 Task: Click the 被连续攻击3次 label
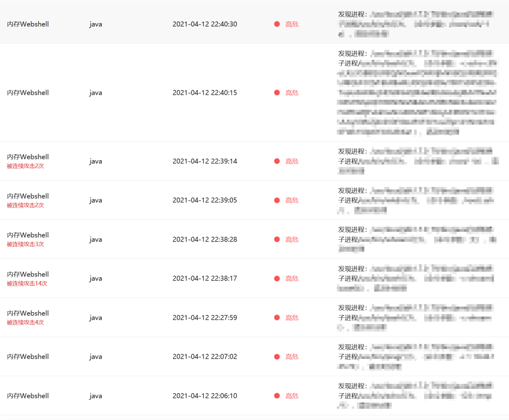[25, 244]
